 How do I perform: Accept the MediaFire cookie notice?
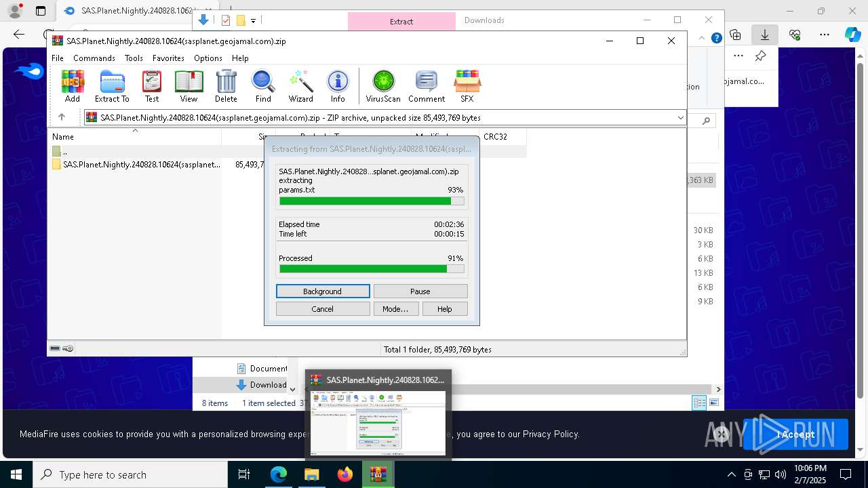tap(795, 434)
